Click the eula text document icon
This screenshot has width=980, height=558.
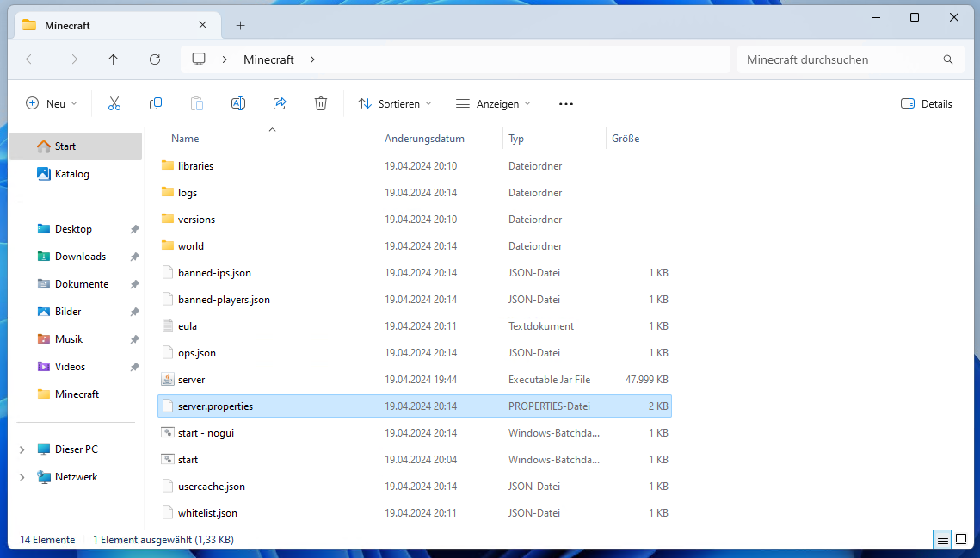[x=168, y=325]
